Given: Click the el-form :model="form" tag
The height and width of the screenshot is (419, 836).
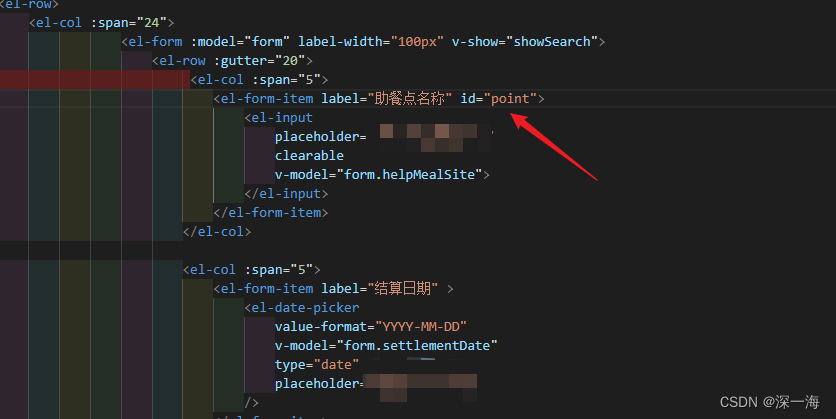Looking at the screenshot, I should (206, 42).
